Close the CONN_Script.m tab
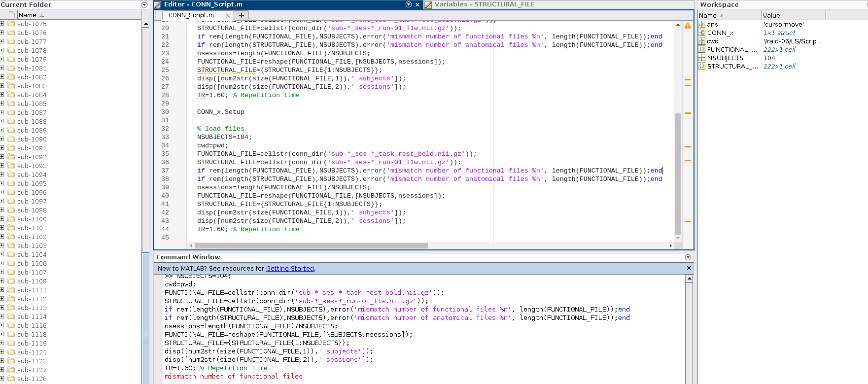 228,16
